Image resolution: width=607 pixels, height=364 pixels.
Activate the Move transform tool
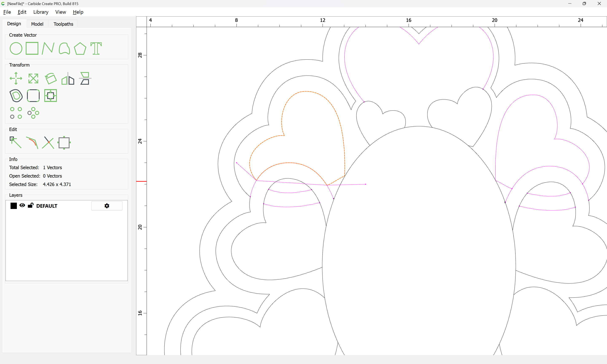16,79
